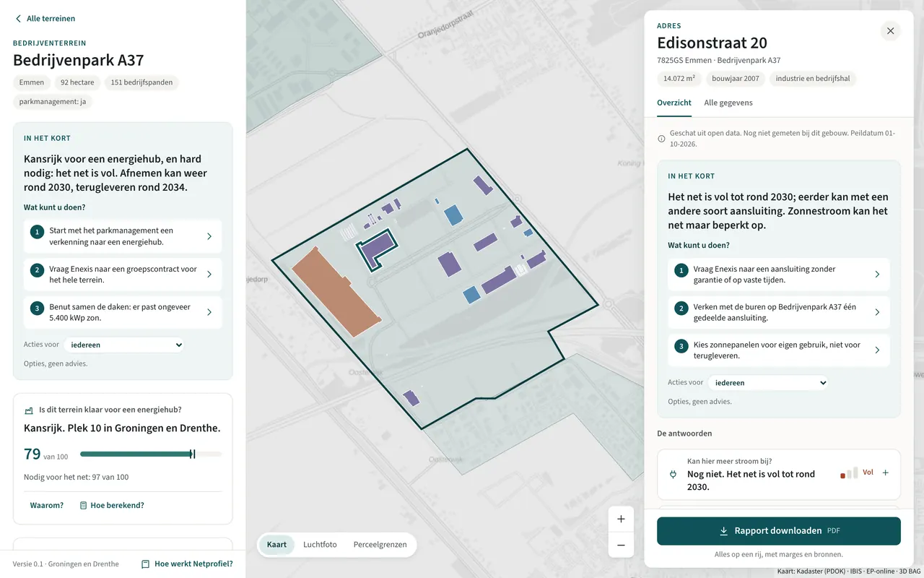This screenshot has height=578, width=924.
Task: Click the 'Emmen' tag
Action: (x=32, y=82)
